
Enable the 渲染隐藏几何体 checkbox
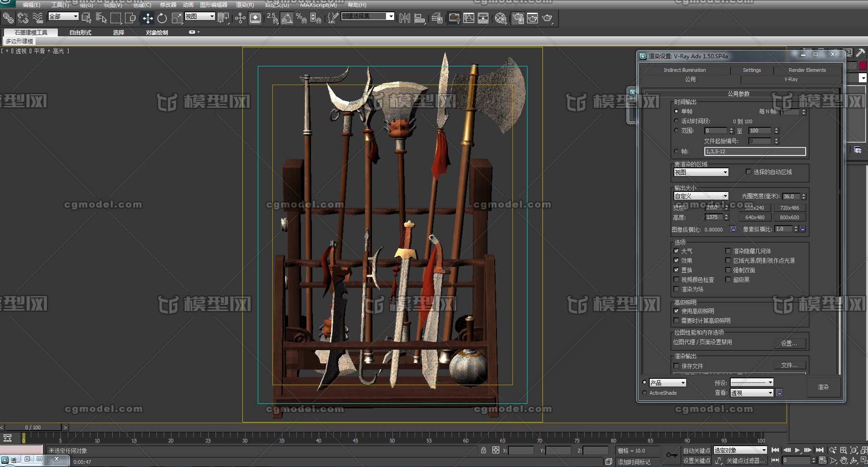point(728,251)
